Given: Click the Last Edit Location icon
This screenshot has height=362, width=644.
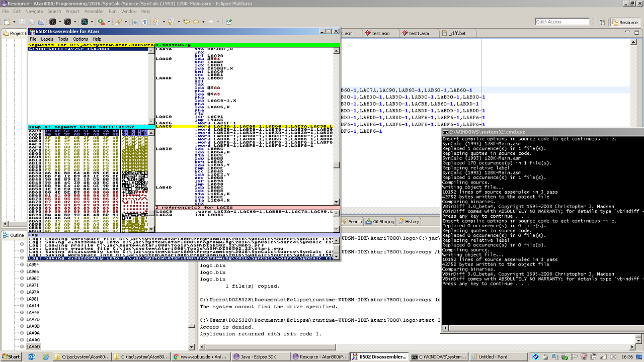Looking at the screenshot, I should point(186,22).
